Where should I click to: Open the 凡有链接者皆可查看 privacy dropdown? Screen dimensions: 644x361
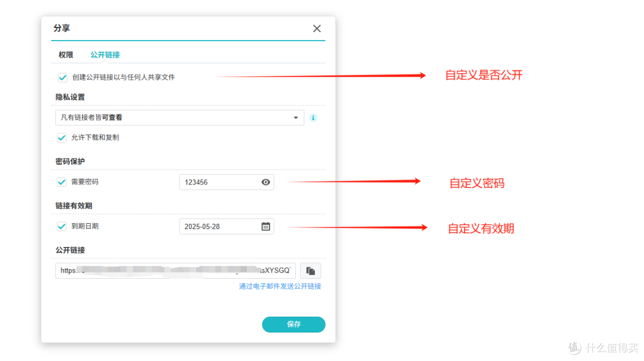(179, 118)
